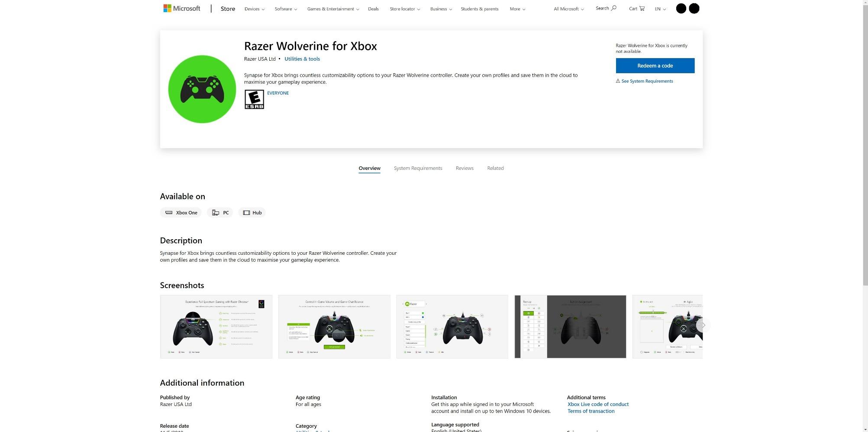Open the Deals page

[x=373, y=9]
